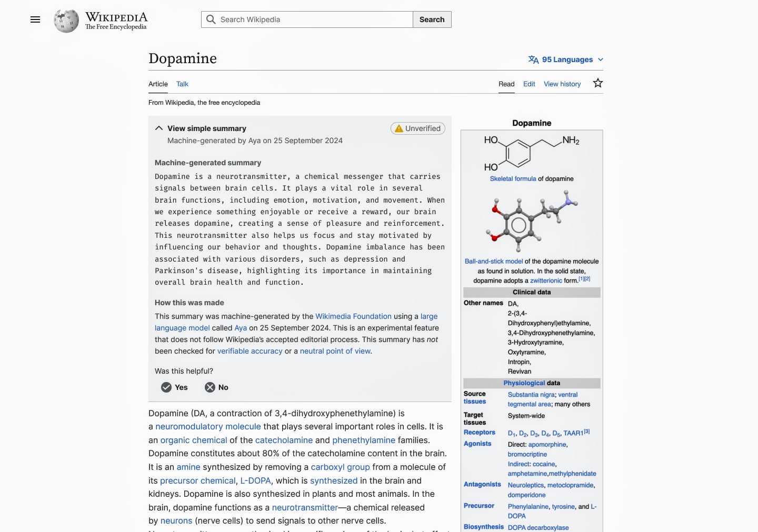The width and height of the screenshot is (758, 532).
Task: Follow the tyrosine link
Action: pos(563,507)
